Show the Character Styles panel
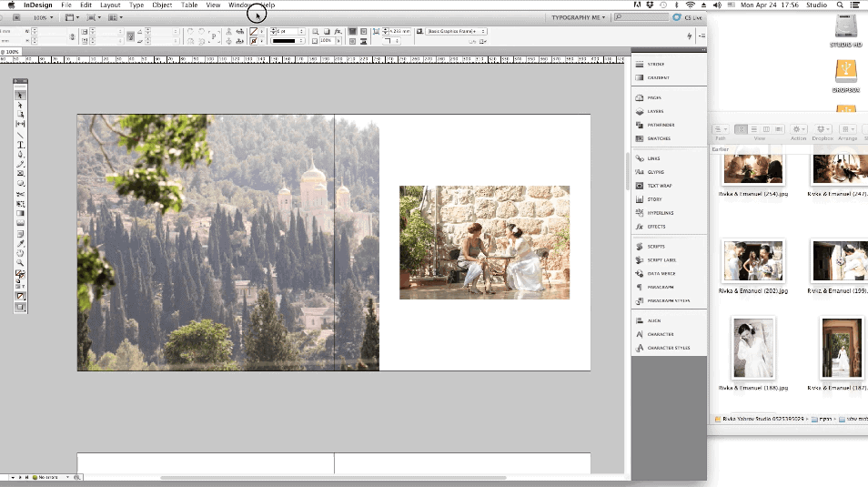 pyautogui.click(x=668, y=348)
